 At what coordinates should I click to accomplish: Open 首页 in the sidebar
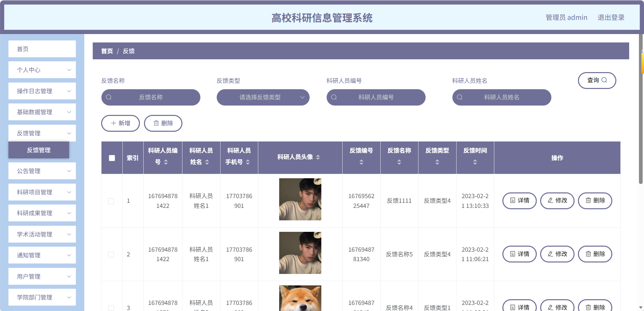(x=42, y=49)
